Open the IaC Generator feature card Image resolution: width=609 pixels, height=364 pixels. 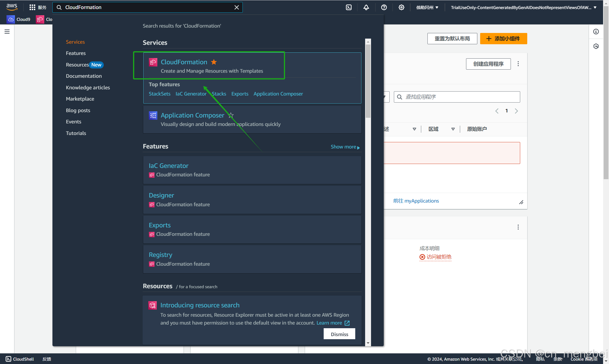click(252, 170)
